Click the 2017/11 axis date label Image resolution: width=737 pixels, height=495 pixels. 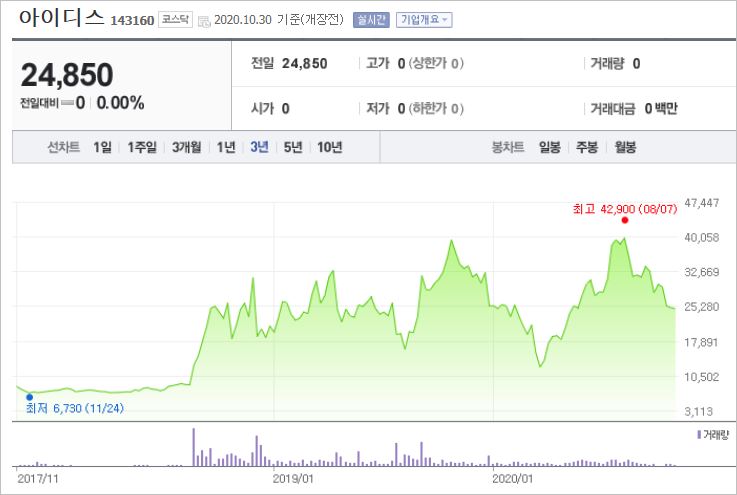(x=38, y=479)
